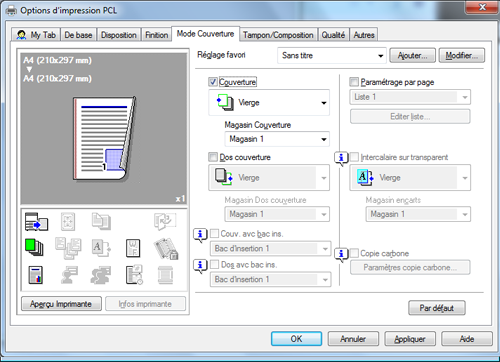
Task: Click the x1 copies count in preview
Action: pos(180,199)
